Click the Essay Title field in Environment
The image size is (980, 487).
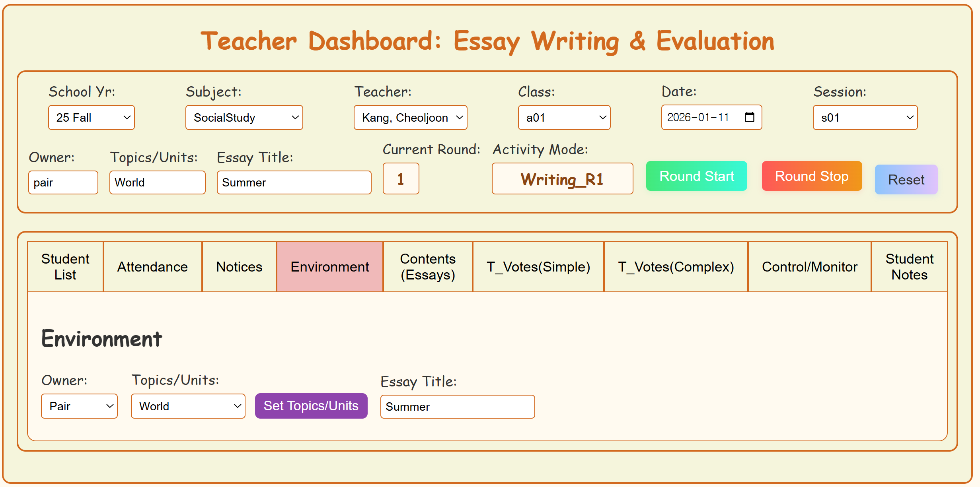click(x=457, y=407)
